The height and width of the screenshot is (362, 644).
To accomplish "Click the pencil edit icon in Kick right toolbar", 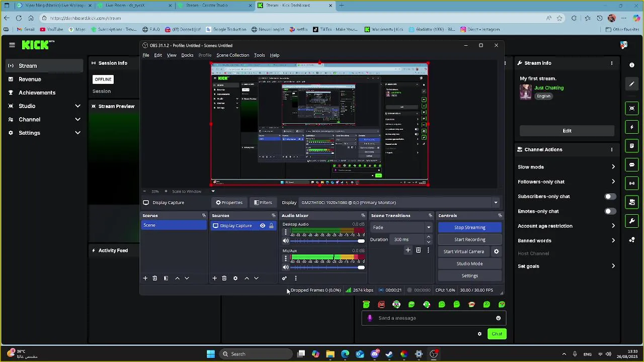I will pyautogui.click(x=631, y=84).
